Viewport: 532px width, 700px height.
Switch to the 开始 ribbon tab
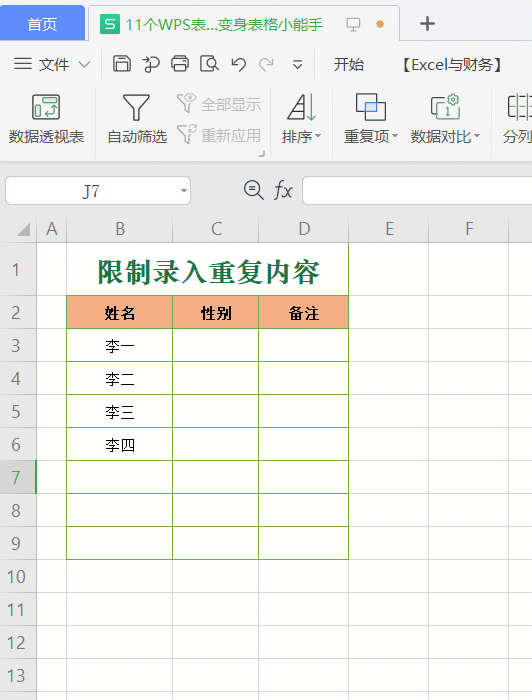tap(349, 65)
